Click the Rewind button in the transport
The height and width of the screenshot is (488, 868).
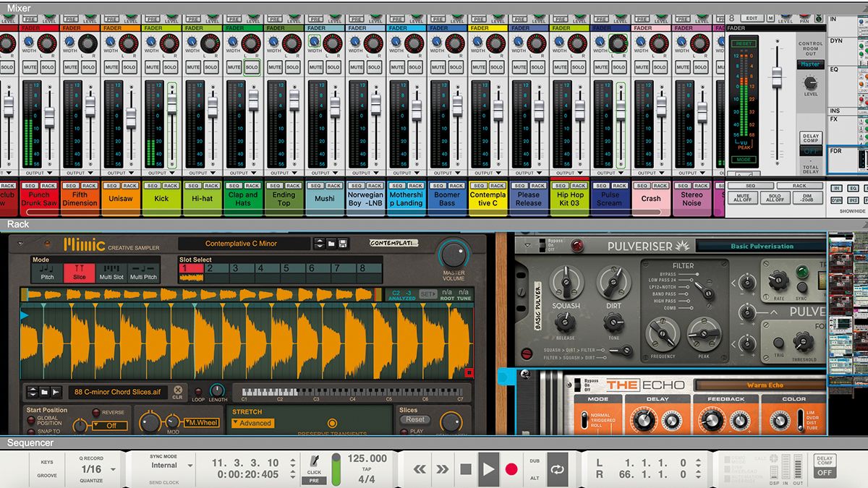pos(420,469)
